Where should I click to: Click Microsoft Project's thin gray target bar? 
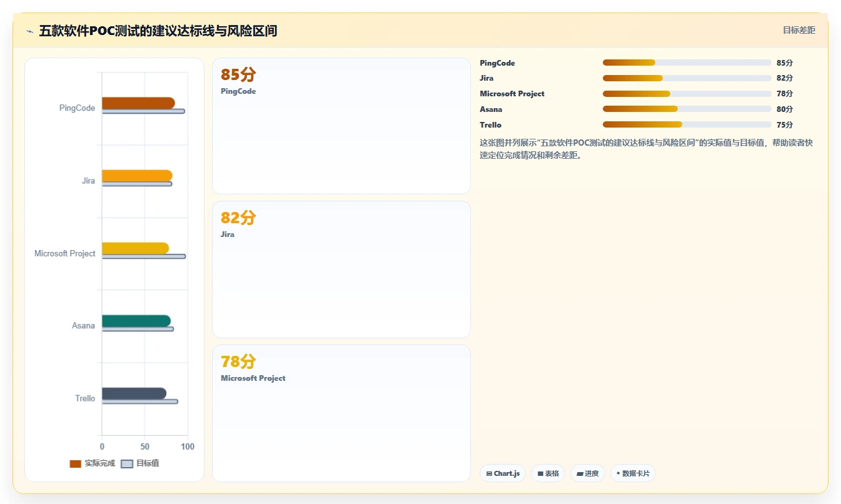point(144,256)
